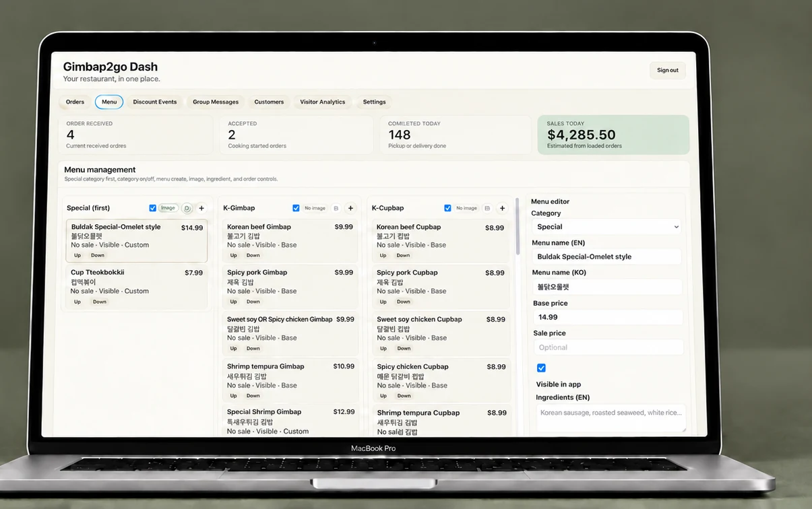Move Spicy chicken Cupbap up
This screenshot has width=812, height=509.
coord(383,396)
